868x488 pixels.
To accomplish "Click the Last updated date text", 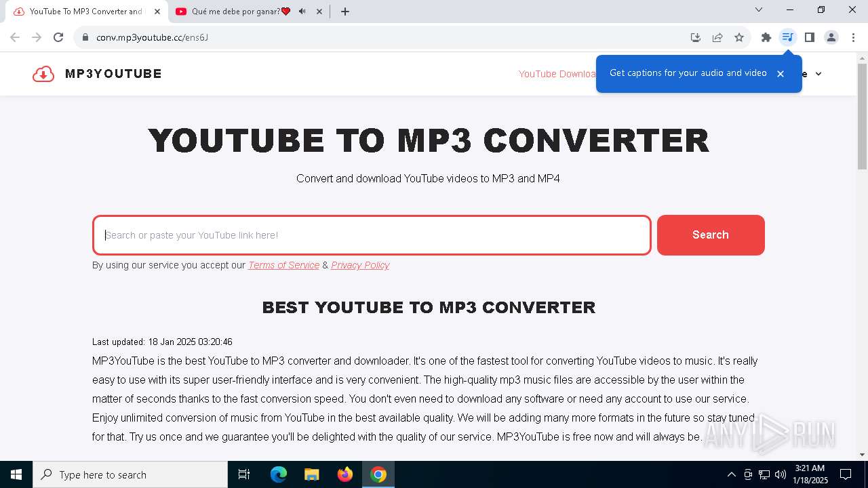I will pyautogui.click(x=162, y=342).
